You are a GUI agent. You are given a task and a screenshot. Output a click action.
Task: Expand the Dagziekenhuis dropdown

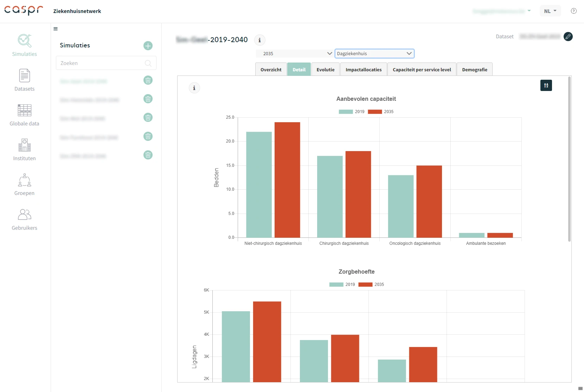(374, 53)
